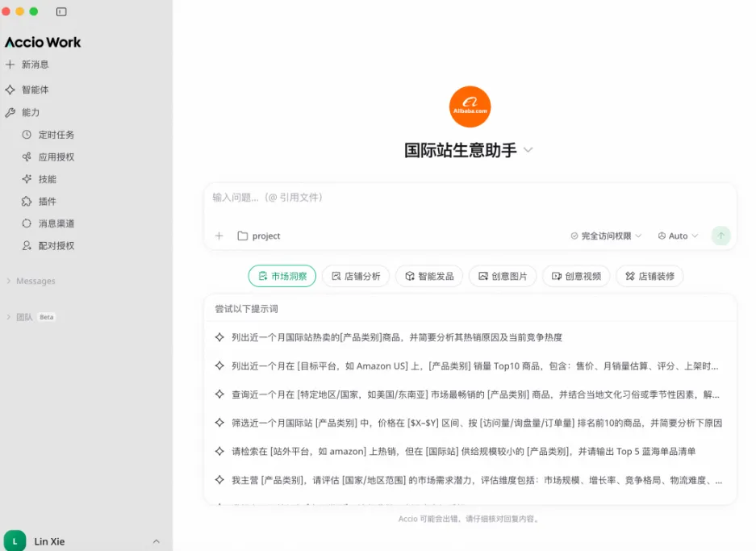Open 智能体 diamond icon
The height and width of the screenshot is (551, 756).
10,90
